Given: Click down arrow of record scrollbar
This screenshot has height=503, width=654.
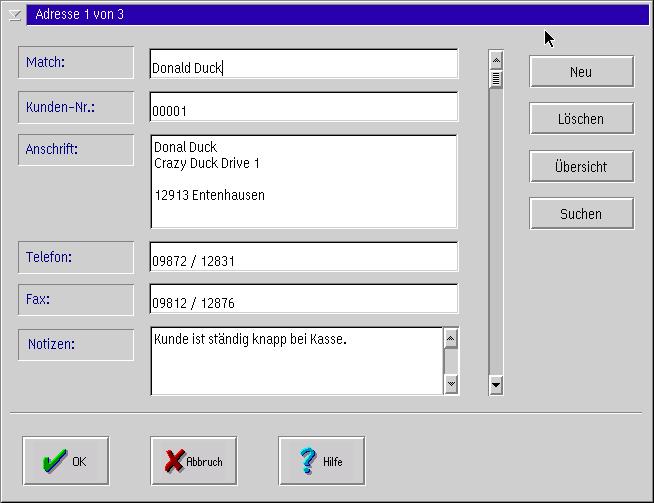Looking at the screenshot, I should (x=496, y=385).
